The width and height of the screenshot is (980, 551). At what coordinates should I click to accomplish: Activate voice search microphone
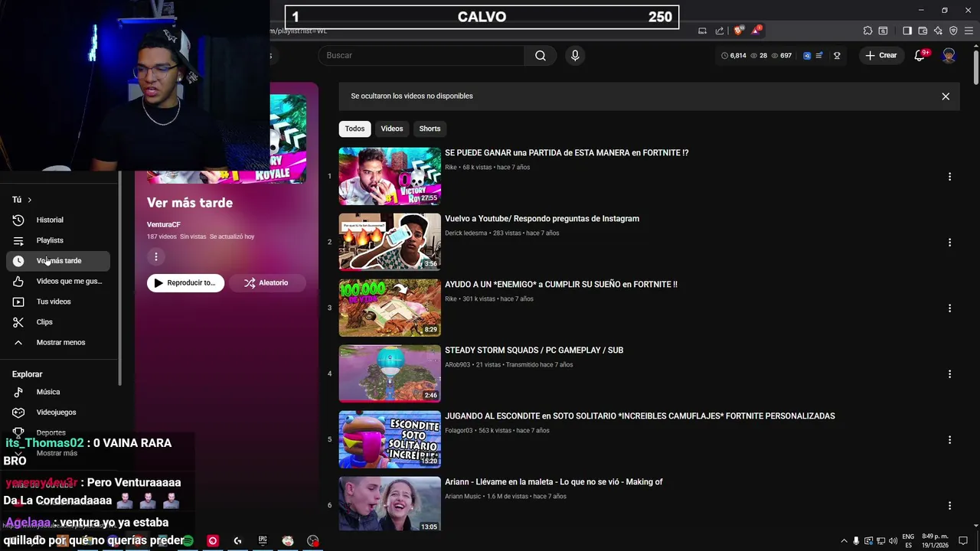tap(575, 55)
